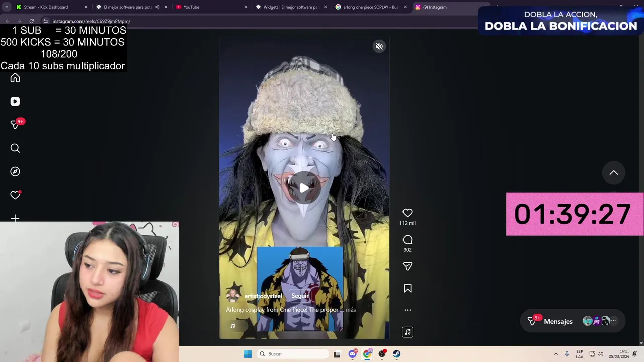Click artistjodysteel's profile picture
Viewport: 644px width, 362px height.
point(232,296)
